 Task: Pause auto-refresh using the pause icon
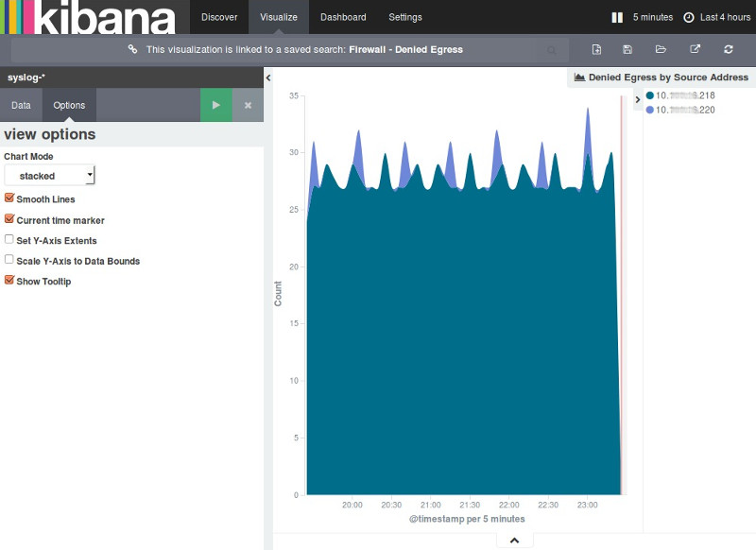click(x=617, y=17)
